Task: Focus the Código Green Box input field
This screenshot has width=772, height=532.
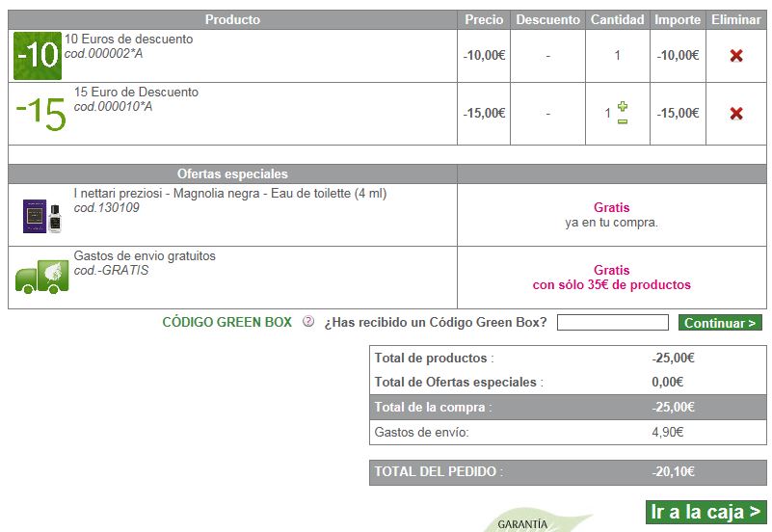Action: tap(612, 323)
